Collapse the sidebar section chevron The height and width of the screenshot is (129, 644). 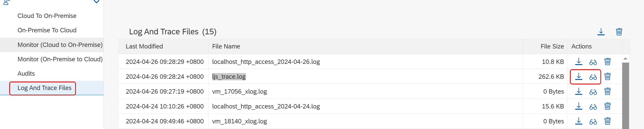click(x=96, y=2)
